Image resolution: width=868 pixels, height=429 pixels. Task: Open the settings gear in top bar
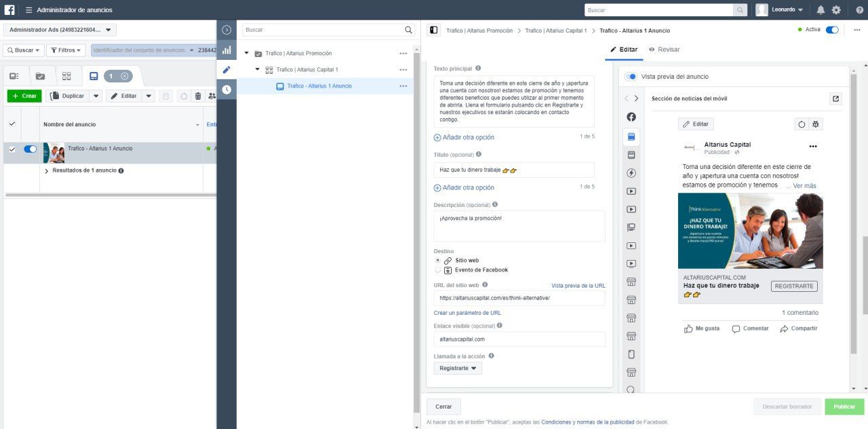point(836,10)
